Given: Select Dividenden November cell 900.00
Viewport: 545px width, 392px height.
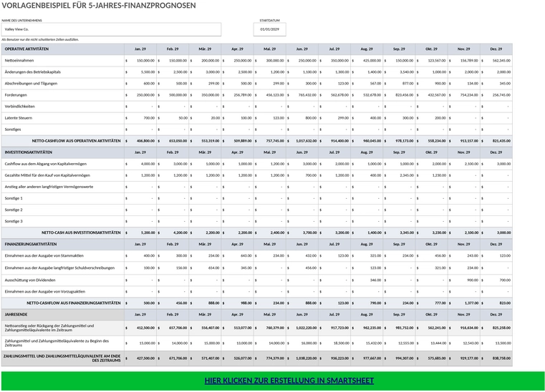Looking at the screenshot, I should click(x=464, y=280).
